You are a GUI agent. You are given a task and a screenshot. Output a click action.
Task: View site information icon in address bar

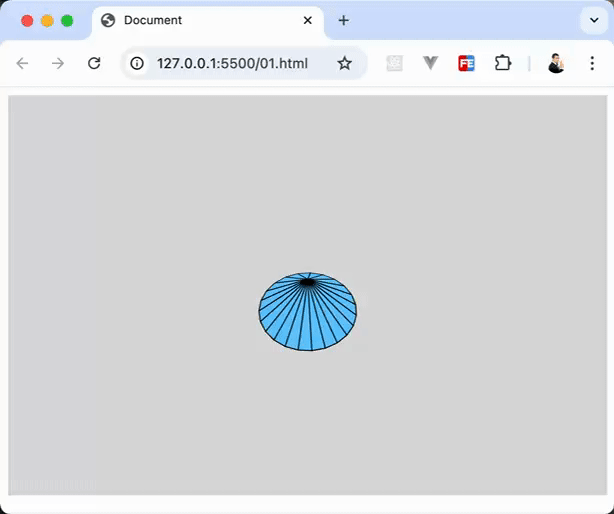coord(137,63)
